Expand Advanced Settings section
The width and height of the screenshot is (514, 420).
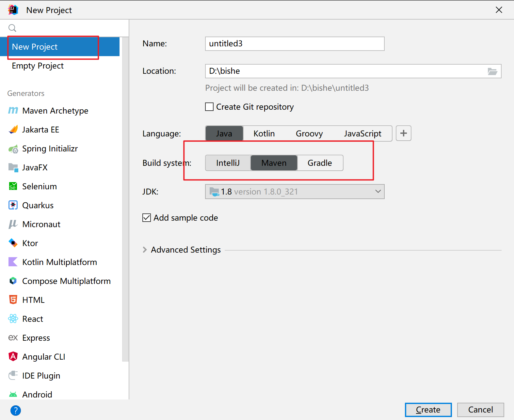[145, 250]
